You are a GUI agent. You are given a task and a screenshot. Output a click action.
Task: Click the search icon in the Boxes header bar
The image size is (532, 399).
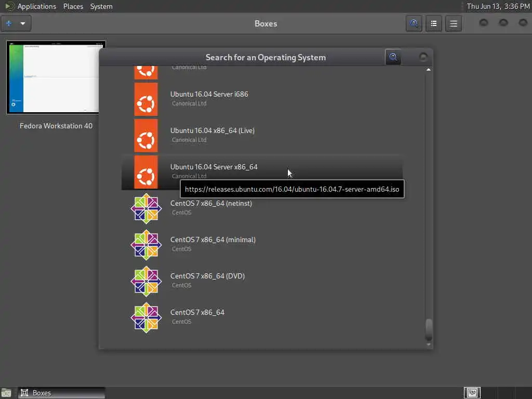[414, 23]
